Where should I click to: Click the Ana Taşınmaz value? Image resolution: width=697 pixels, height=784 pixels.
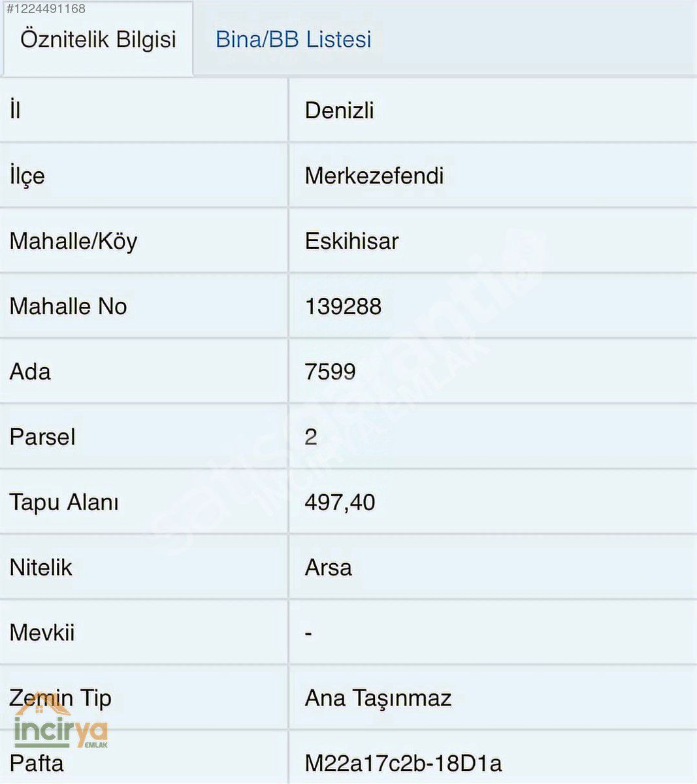(378, 698)
